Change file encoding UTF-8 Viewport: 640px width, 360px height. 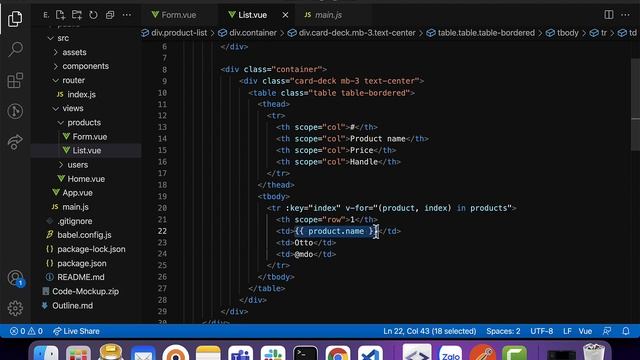pos(542,331)
